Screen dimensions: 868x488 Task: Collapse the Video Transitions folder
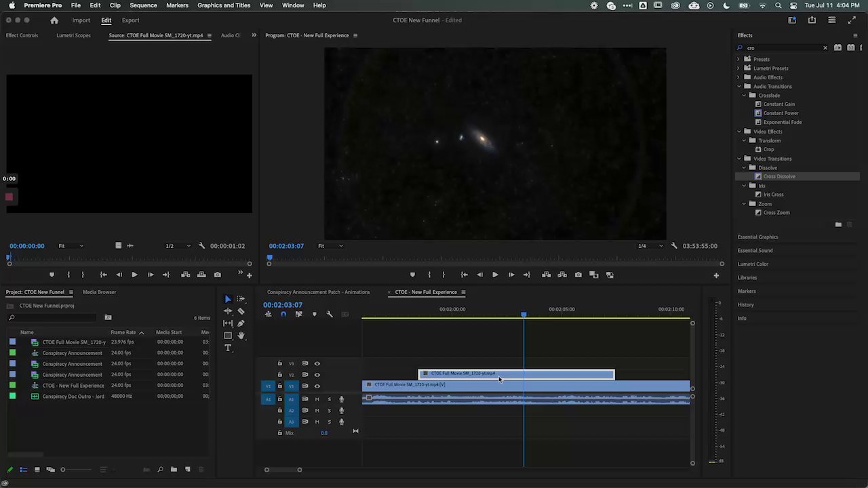tap(739, 159)
